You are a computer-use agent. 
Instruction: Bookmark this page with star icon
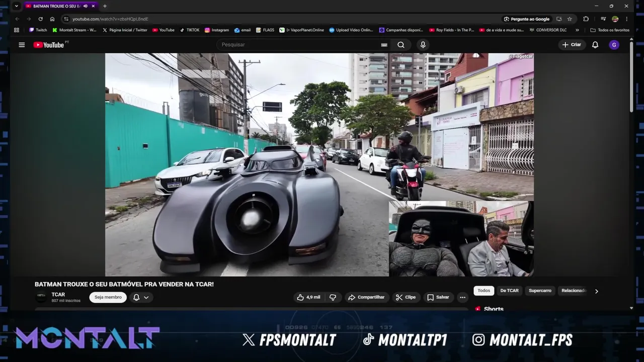570,19
